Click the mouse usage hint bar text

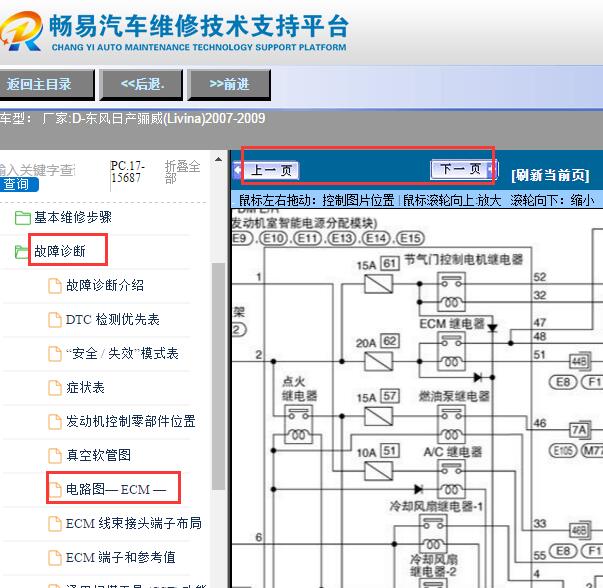[x=416, y=200]
